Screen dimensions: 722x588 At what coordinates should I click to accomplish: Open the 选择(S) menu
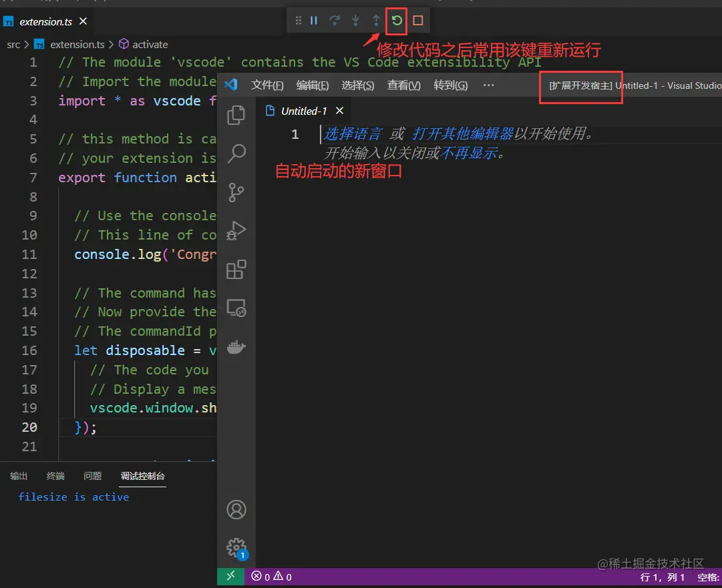point(358,85)
